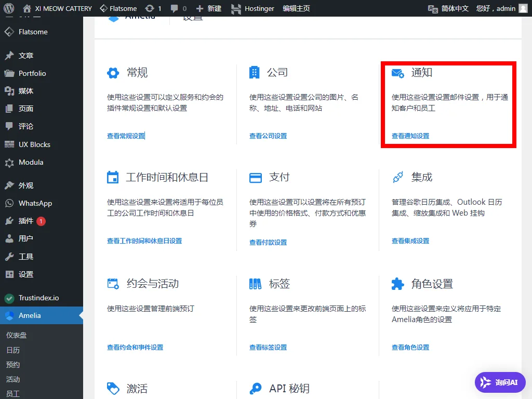Click the 激活 tag icon
The height and width of the screenshot is (399, 532).
point(113,389)
